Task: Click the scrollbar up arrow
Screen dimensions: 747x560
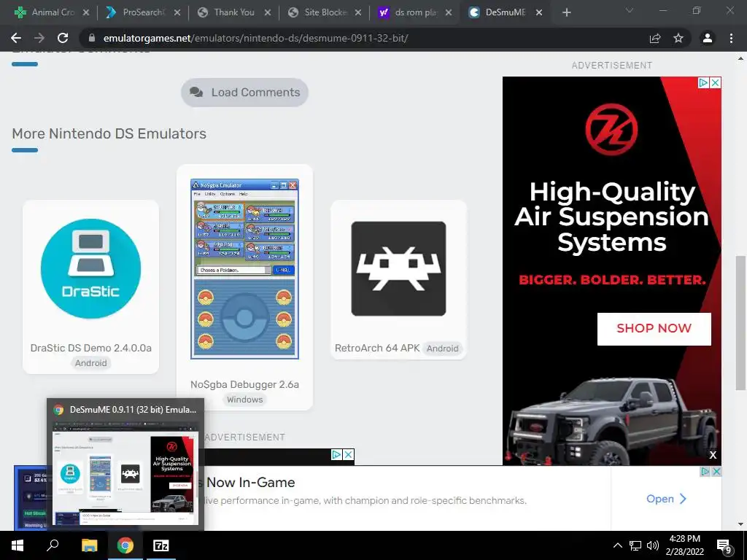Action: (x=740, y=59)
